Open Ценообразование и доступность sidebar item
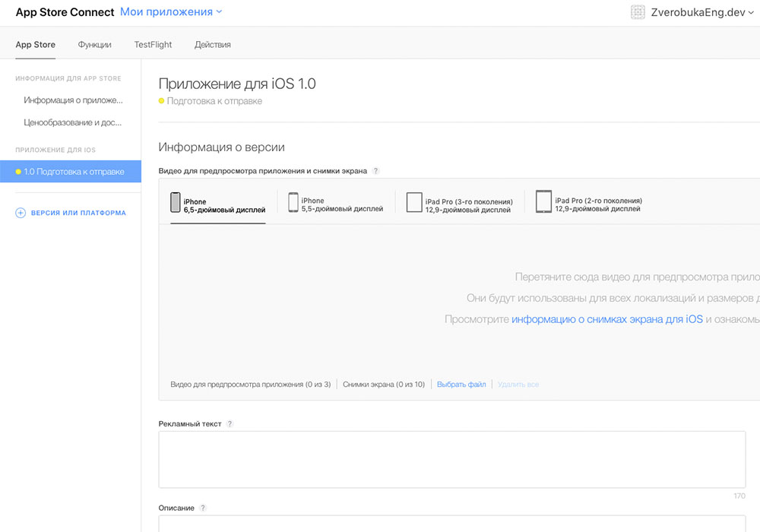Image resolution: width=760 pixels, height=532 pixels. (x=73, y=122)
